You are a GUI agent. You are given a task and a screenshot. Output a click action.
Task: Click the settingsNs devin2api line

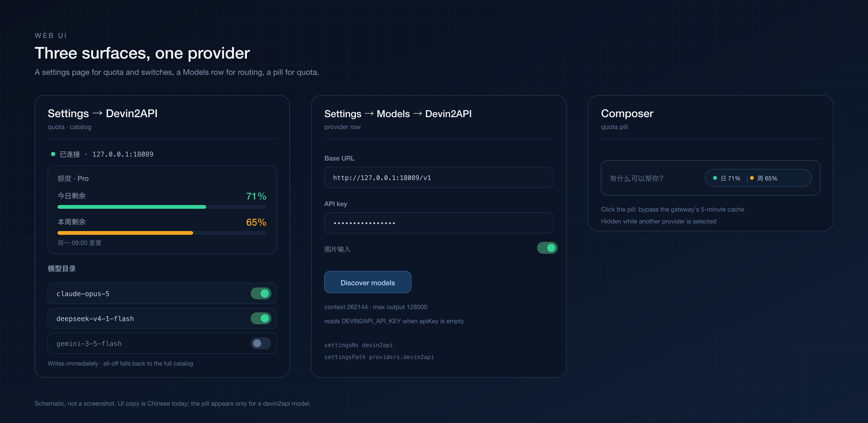tap(359, 345)
